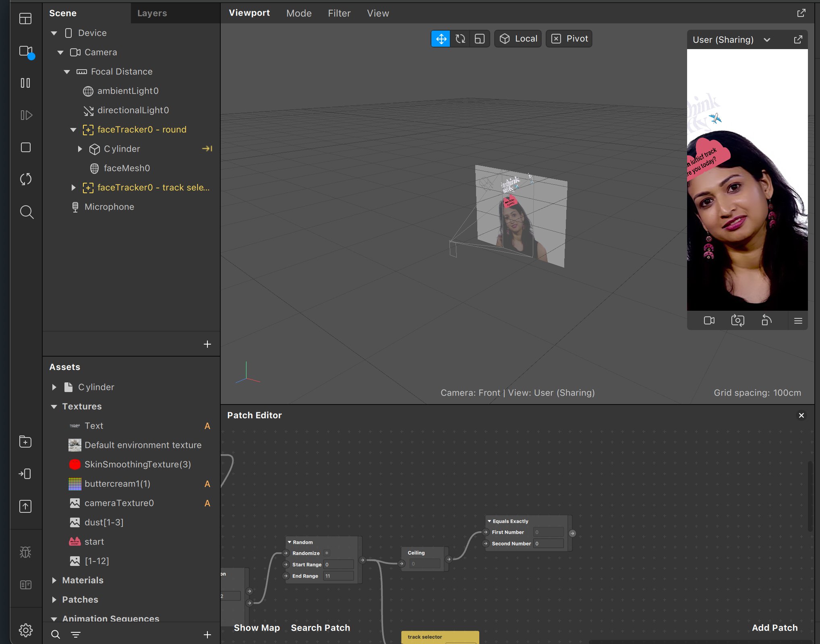Click the simulator video camera icon
The height and width of the screenshot is (644, 820).
709,320
